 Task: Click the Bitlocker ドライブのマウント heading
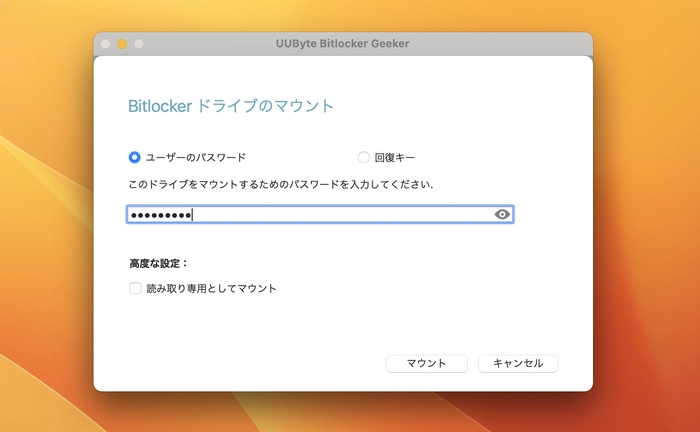pos(231,106)
